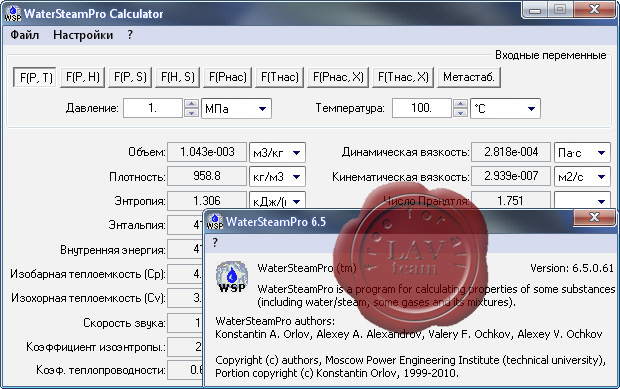
Task: Open the temperature unit °C dropdown
Action: [x=505, y=108]
